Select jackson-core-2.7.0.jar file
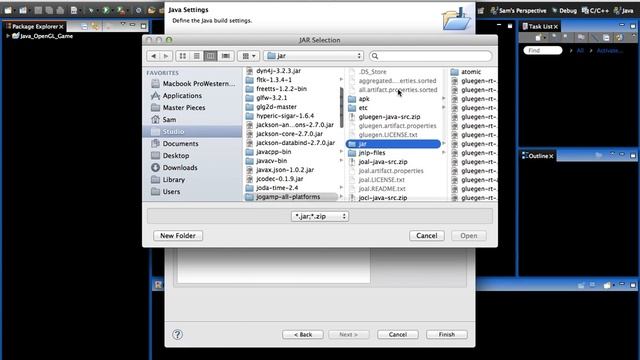Viewport: 640px width, 360px height. (289, 134)
